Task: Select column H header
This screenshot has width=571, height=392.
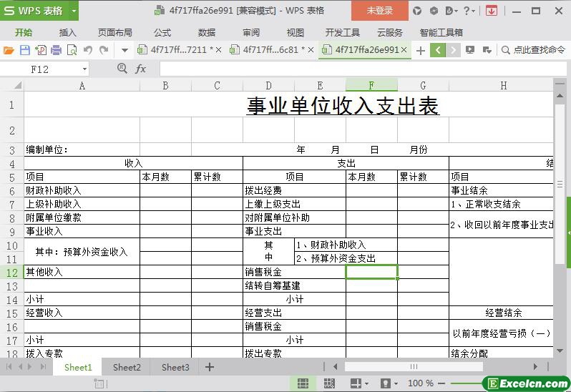Action: coord(503,86)
